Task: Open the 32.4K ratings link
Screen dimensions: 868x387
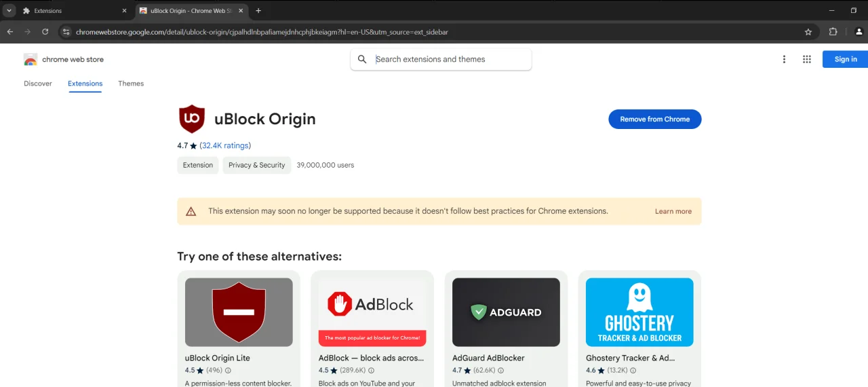Action: (225, 145)
